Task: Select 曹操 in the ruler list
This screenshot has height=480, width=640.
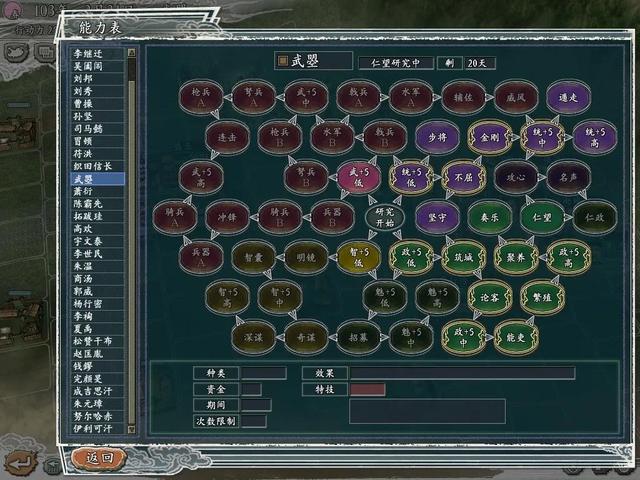Action: pos(97,104)
